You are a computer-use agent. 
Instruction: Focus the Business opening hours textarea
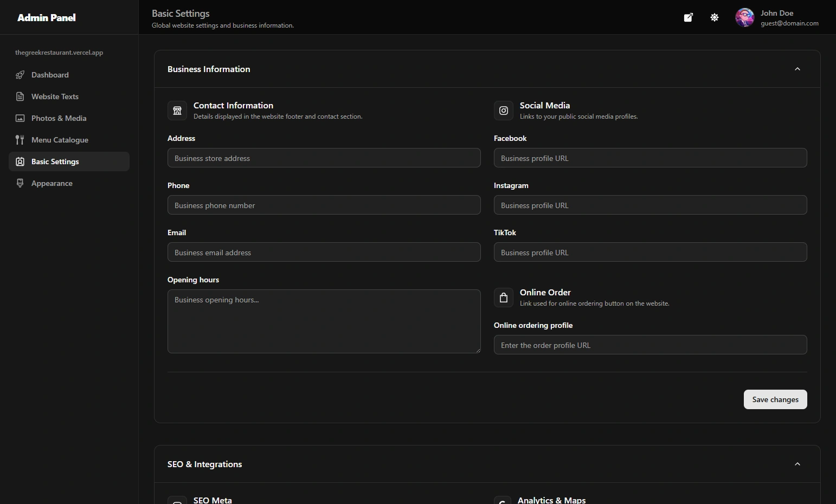(x=324, y=321)
